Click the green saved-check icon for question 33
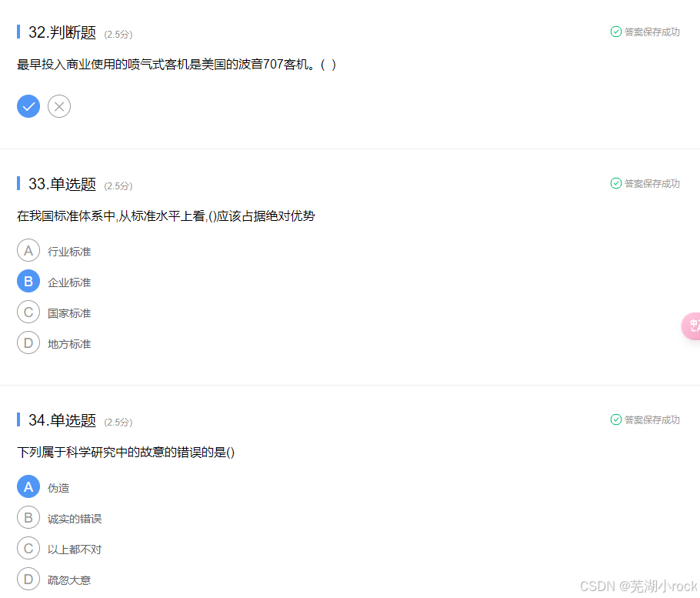Image resolution: width=700 pixels, height=598 pixels. click(x=615, y=183)
